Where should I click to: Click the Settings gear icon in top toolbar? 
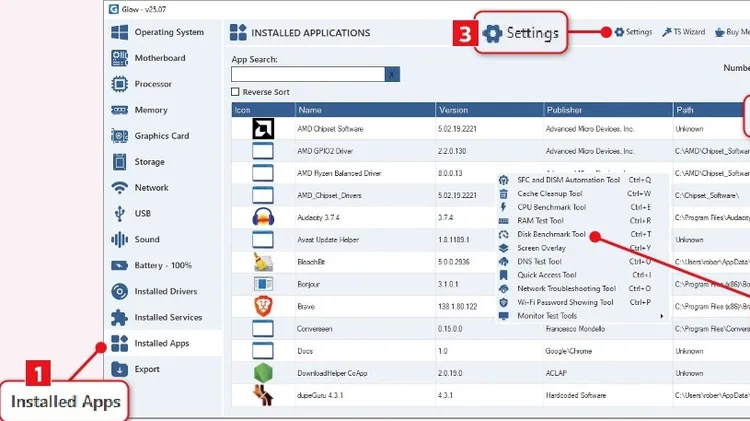point(619,32)
